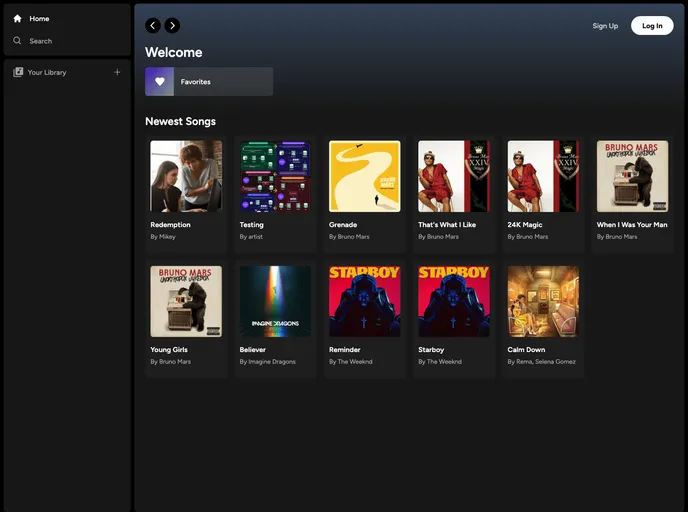Click By The Weeknd under Reminder
Screen dimensions: 688x512
(x=351, y=362)
